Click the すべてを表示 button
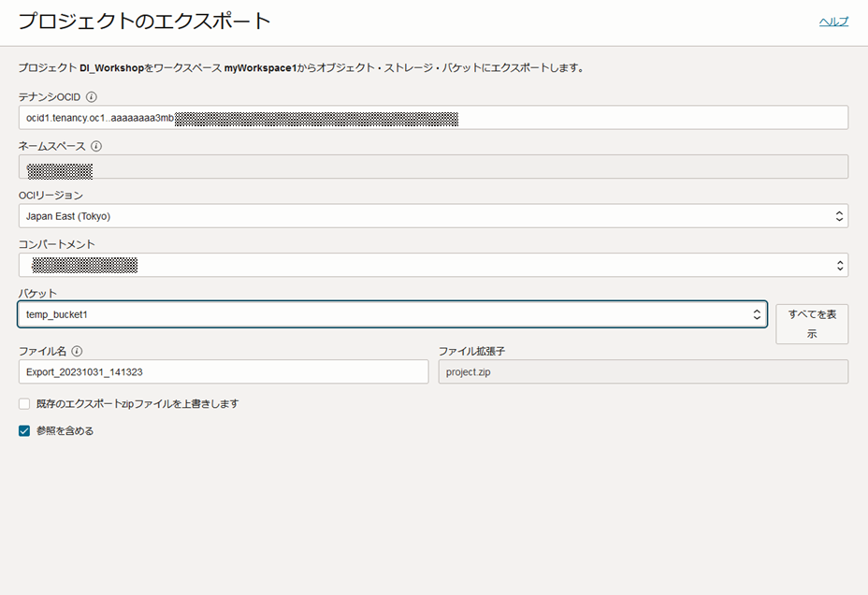The height and width of the screenshot is (595, 868). [x=812, y=324]
